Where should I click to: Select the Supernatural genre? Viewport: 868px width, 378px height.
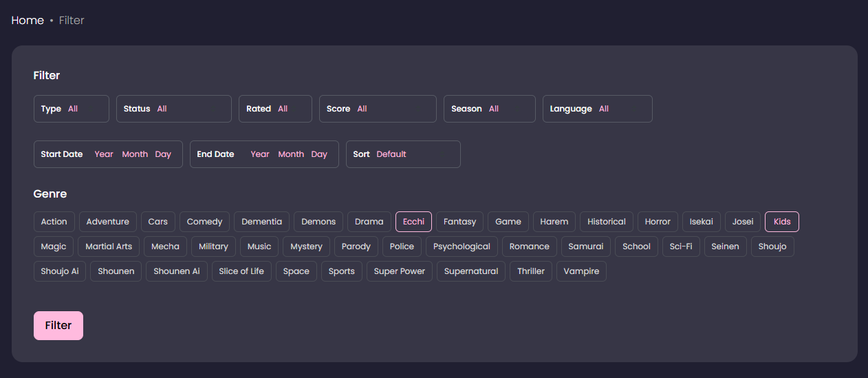point(471,271)
